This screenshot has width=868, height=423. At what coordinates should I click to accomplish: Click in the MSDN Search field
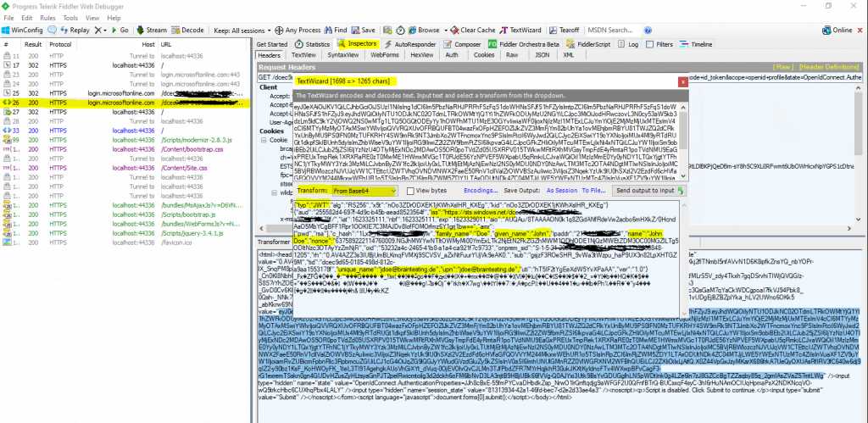pos(613,30)
